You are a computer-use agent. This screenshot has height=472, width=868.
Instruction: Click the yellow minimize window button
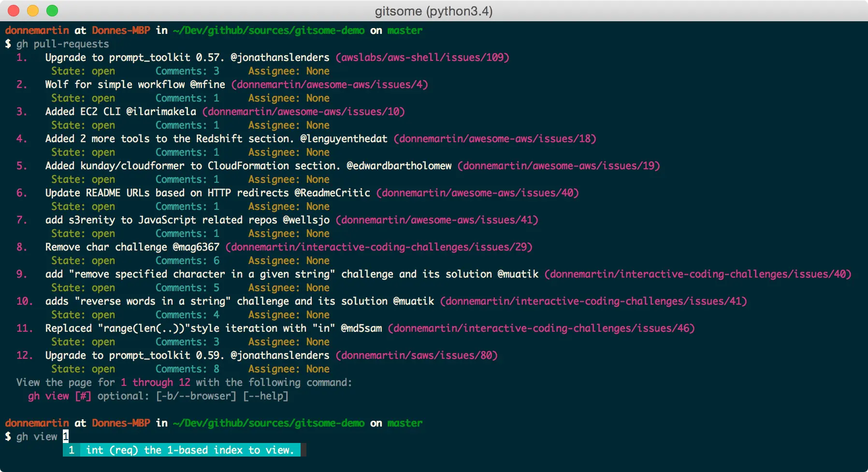pos(33,11)
